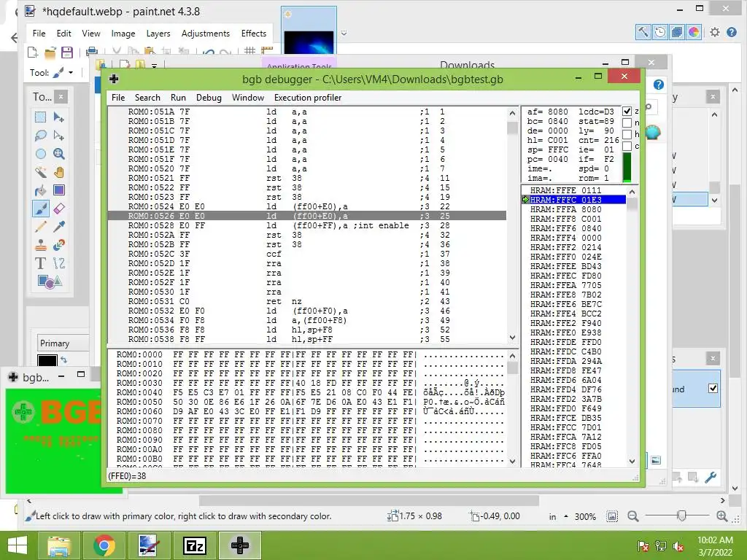Viewport: 747px width, 560px height.
Task: Select the Pencil tool
Action: click(x=41, y=227)
